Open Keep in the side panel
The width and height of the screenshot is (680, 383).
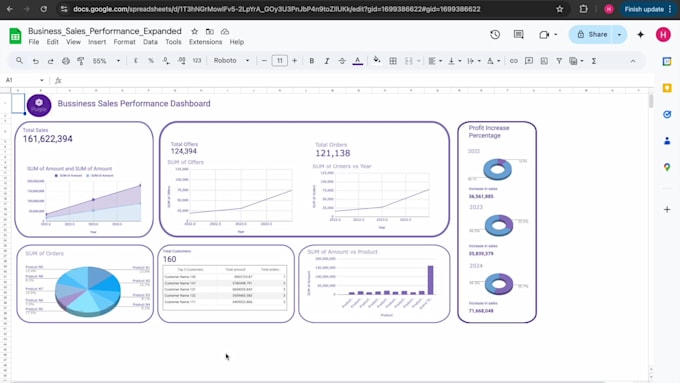667,88
